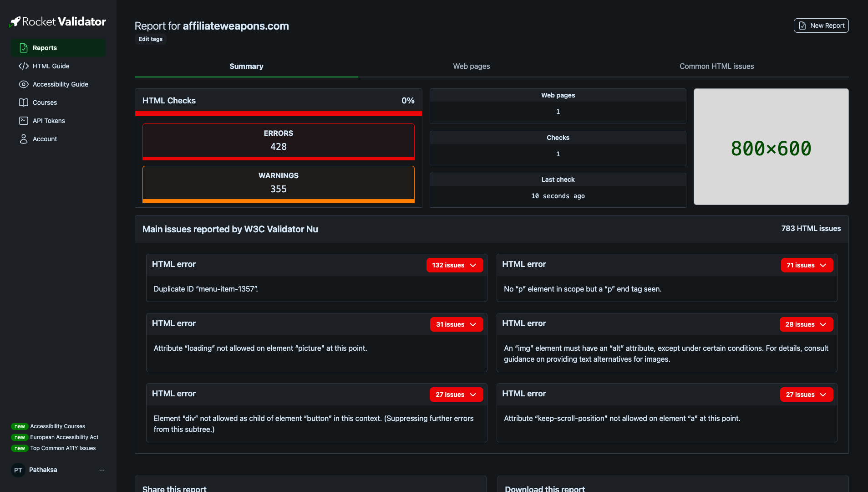Screen dimensions: 868x492
Task: Click the Edit tags button
Action: pos(150,39)
